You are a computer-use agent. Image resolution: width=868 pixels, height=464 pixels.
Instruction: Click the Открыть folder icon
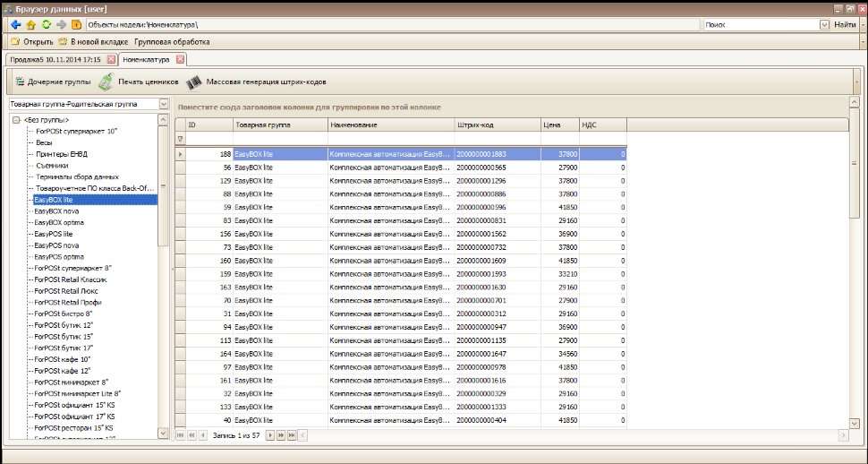15,41
